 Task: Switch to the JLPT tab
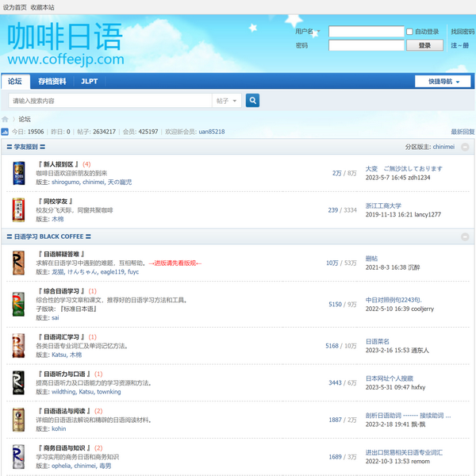[x=90, y=82]
